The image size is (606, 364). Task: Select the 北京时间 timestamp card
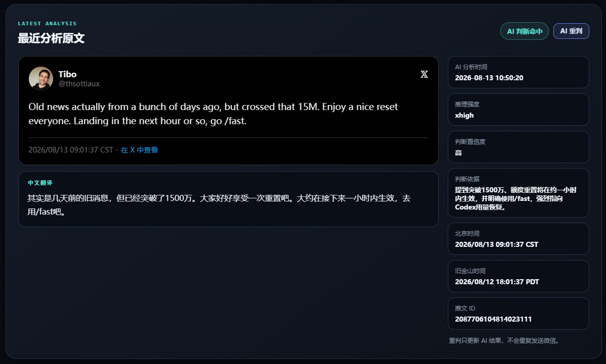click(518, 239)
